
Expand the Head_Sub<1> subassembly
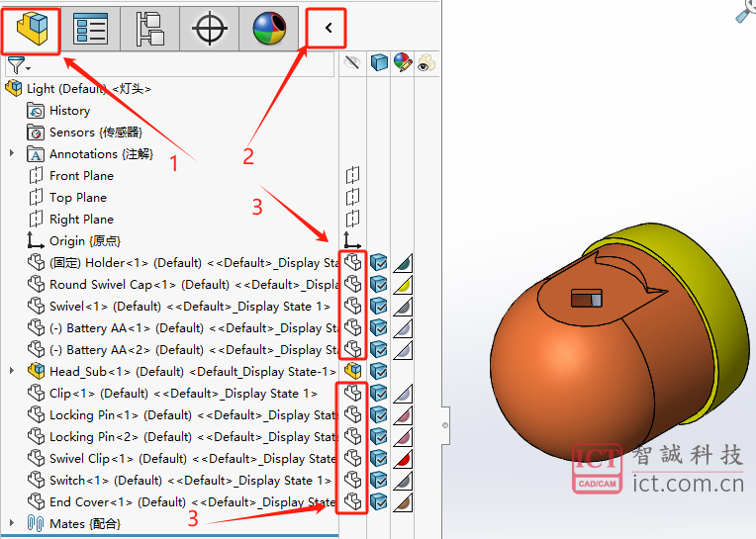pos(12,371)
